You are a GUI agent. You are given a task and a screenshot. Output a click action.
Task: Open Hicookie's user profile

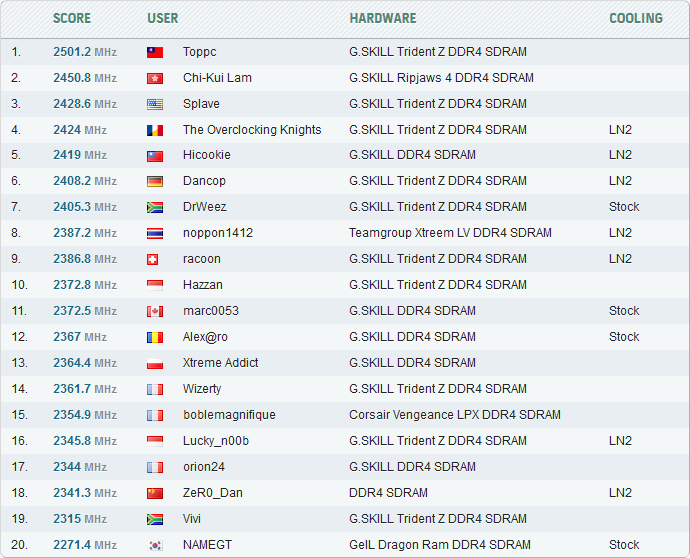click(206, 156)
